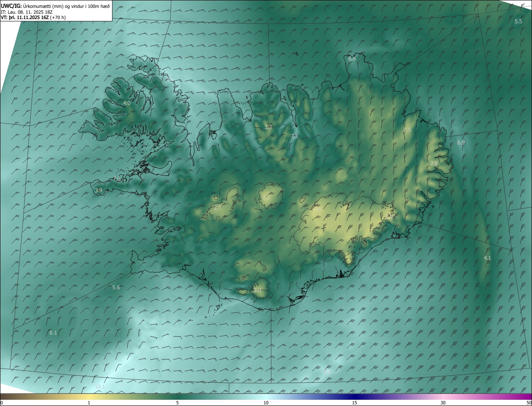The width and height of the screenshot is (532, 406).
Task: Click the south glacier value label '2.9'
Action: [257, 290]
